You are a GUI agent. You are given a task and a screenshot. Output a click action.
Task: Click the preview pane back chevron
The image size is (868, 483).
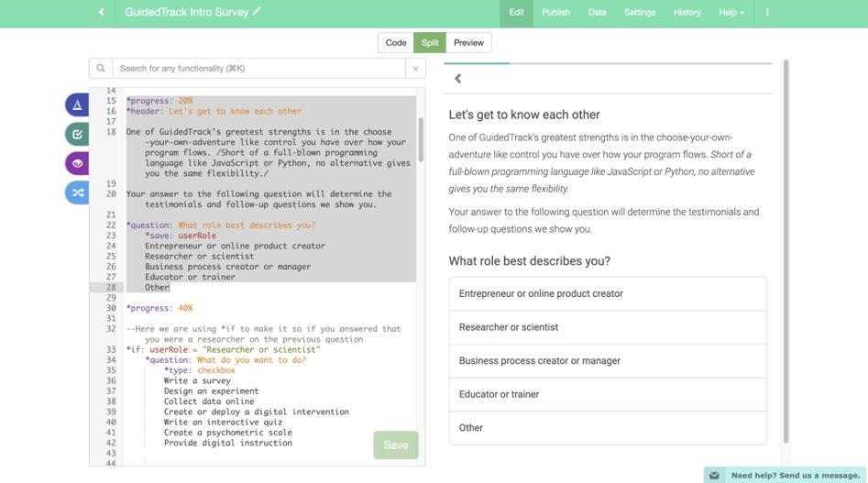click(x=458, y=79)
